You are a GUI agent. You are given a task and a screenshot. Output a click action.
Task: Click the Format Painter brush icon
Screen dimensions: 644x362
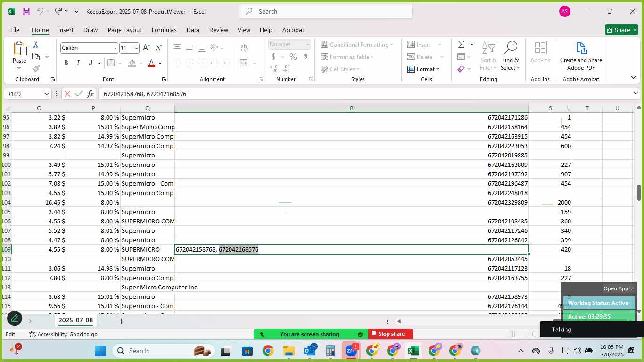click(x=36, y=68)
